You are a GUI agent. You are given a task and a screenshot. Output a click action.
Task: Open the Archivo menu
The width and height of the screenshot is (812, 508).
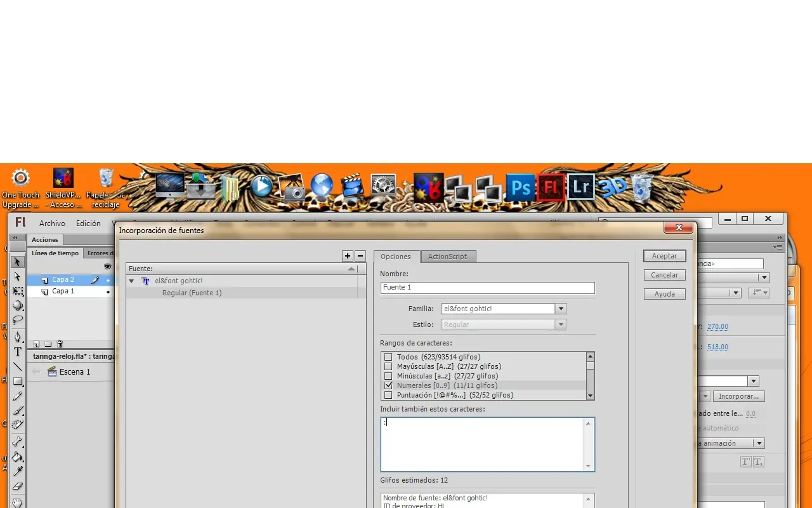[52, 224]
